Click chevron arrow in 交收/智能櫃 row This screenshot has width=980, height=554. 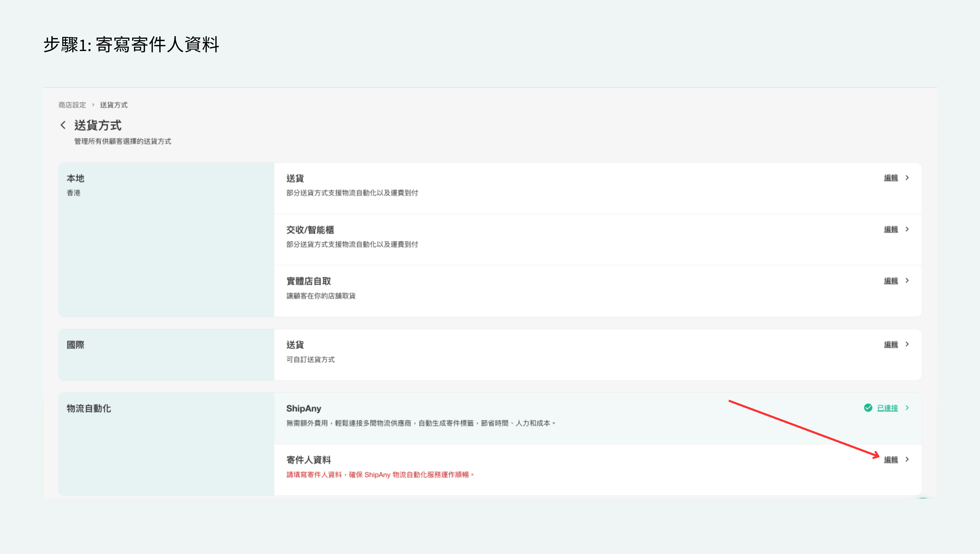[907, 229]
